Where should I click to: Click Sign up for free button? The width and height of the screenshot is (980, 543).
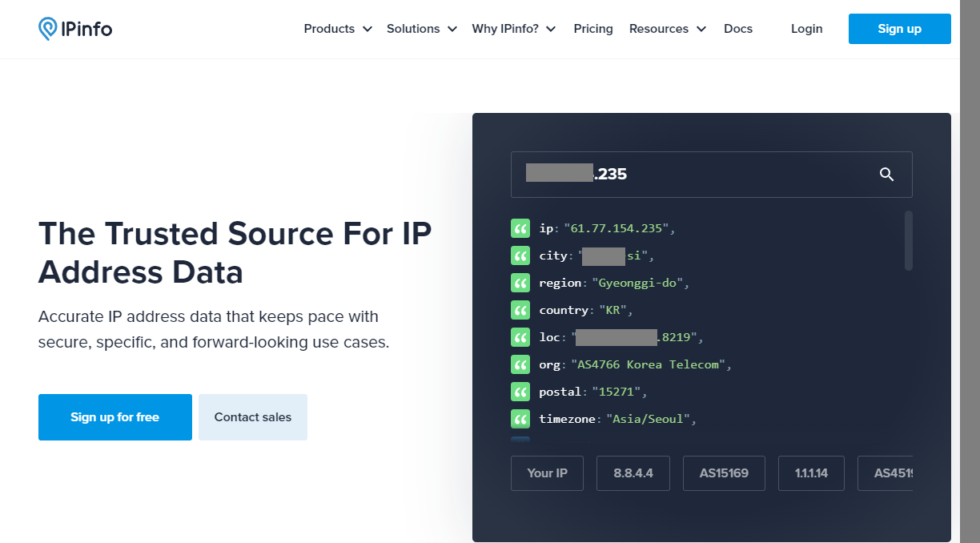(115, 417)
